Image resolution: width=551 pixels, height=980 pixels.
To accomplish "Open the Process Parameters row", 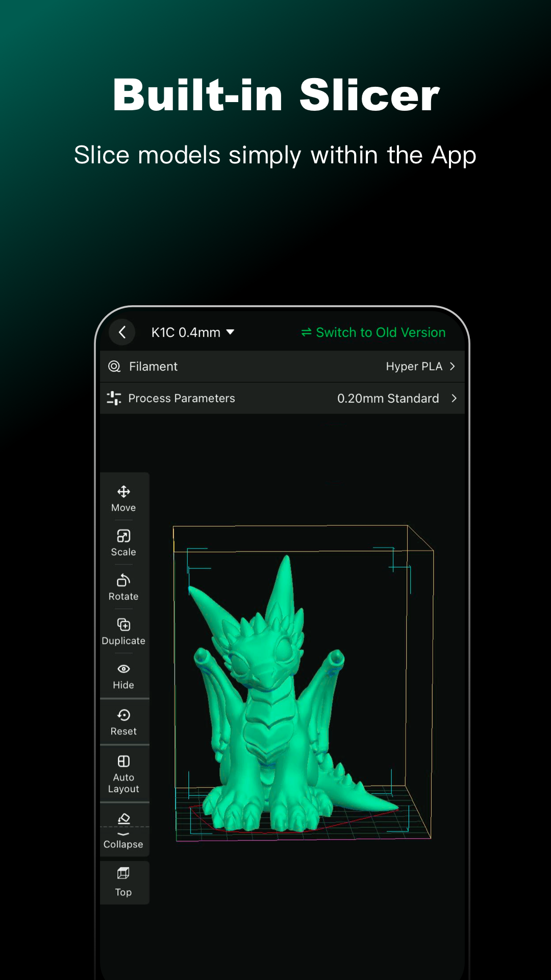I will click(282, 398).
